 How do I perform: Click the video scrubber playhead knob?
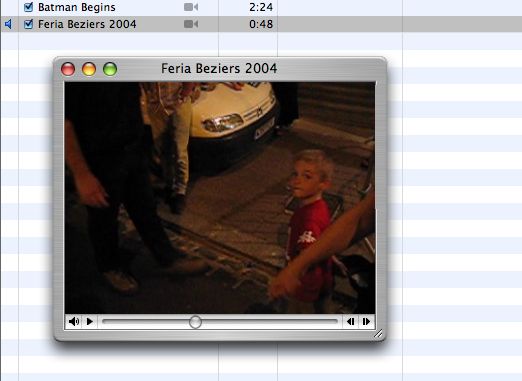[x=195, y=322]
